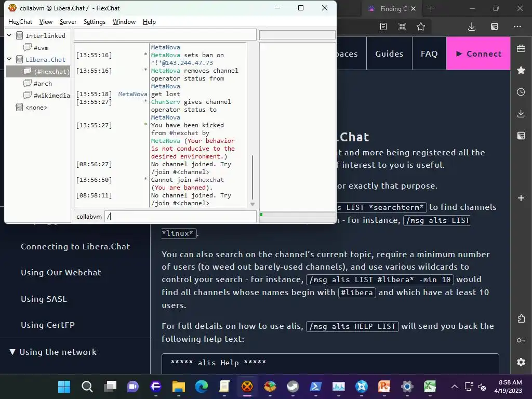This screenshot has width=532, height=399.
Task: Click the collabvm nickname button
Action: coord(89,217)
